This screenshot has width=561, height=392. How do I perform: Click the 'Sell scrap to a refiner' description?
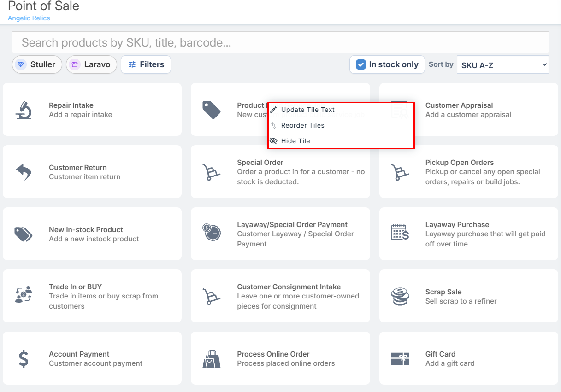[x=461, y=301]
